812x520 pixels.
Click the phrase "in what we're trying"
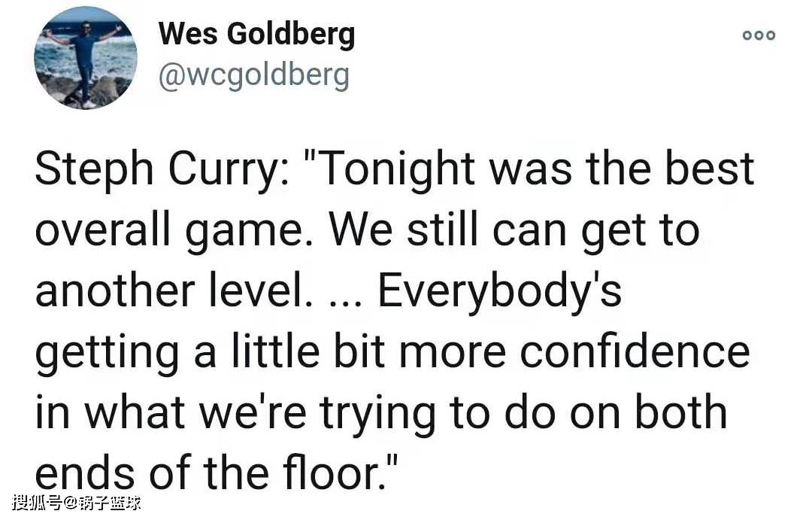pos(235,412)
